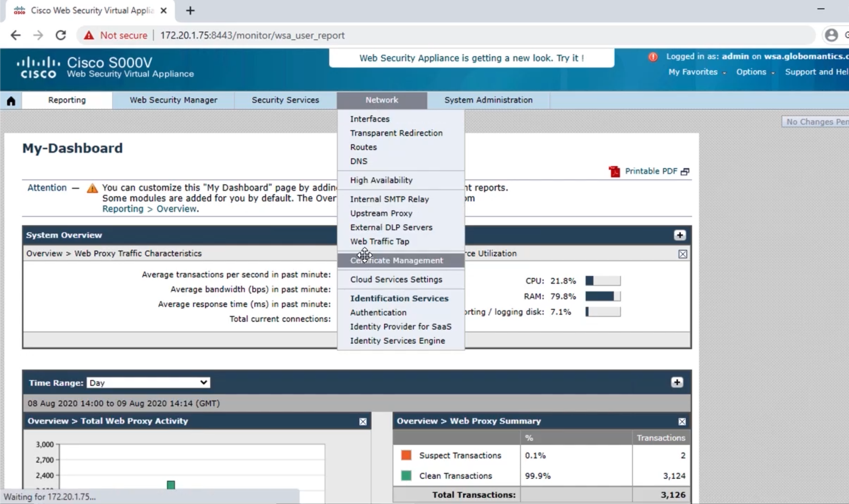
Task: Add module with System Overview plus icon
Action: [x=680, y=235]
